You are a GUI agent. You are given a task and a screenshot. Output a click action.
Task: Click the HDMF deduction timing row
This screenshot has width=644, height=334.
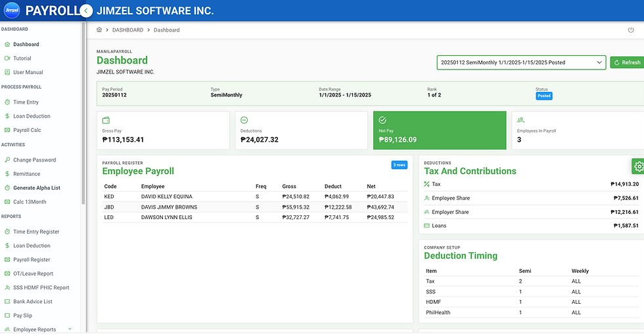pos(531,302)
